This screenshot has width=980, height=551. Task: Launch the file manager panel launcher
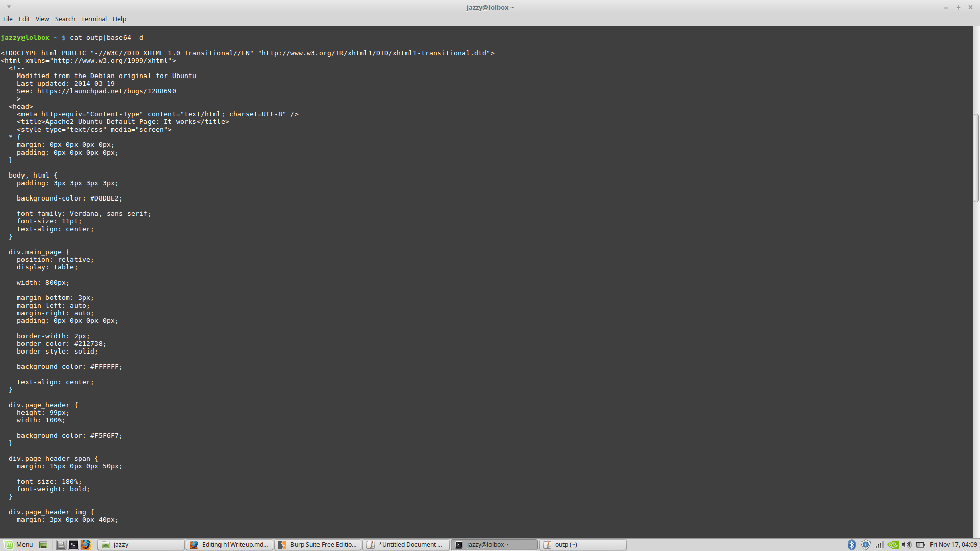[61, 545]
